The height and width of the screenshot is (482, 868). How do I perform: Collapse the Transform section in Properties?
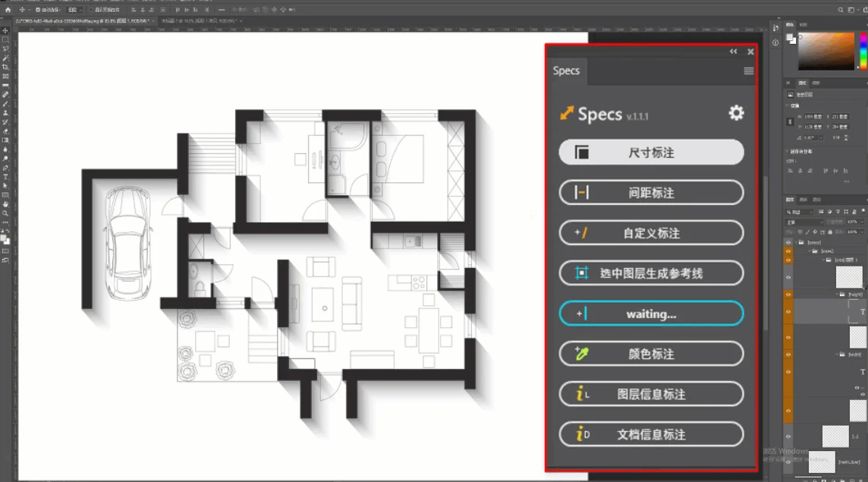click(x=787, y=106)
